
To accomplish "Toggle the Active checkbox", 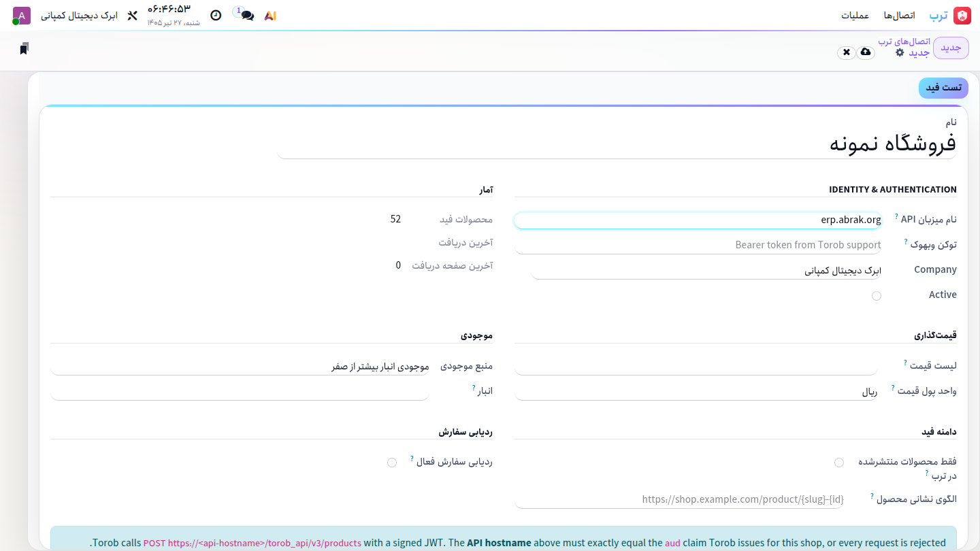I will coord(877,296).
